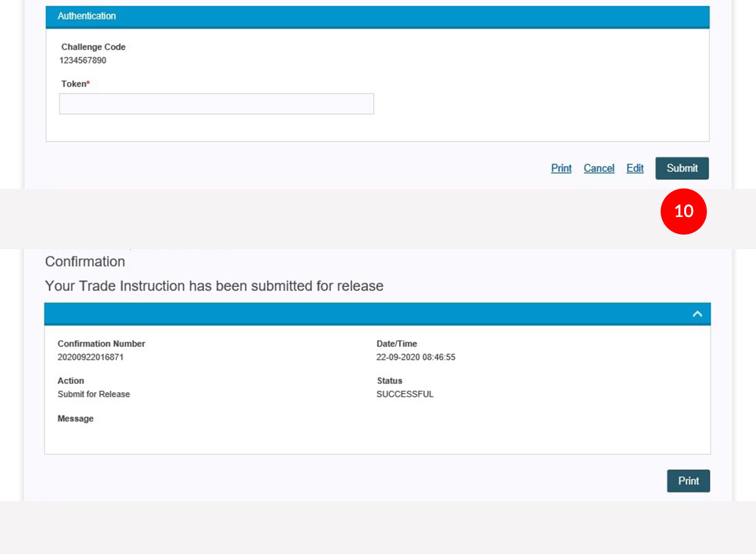Click the confirmation number 20200922016871
The image size is (756, 554).
[x=90, y=357]
